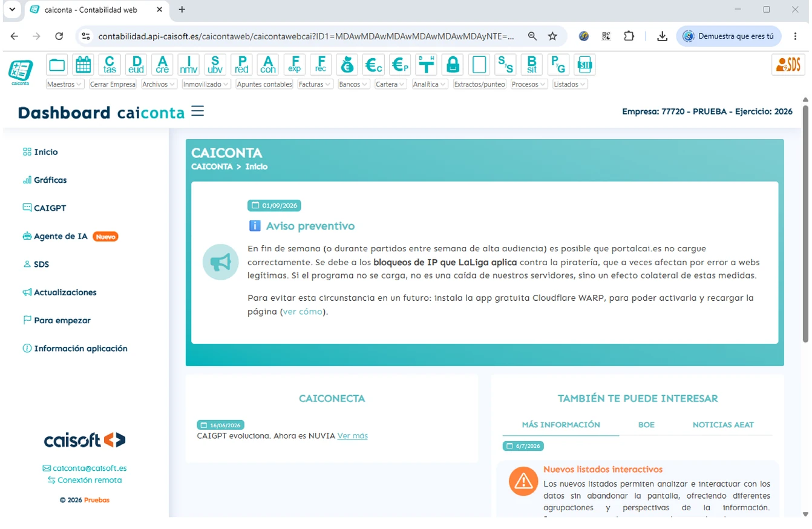
Task: Click the SII toolbar icon
Action: 584,65
